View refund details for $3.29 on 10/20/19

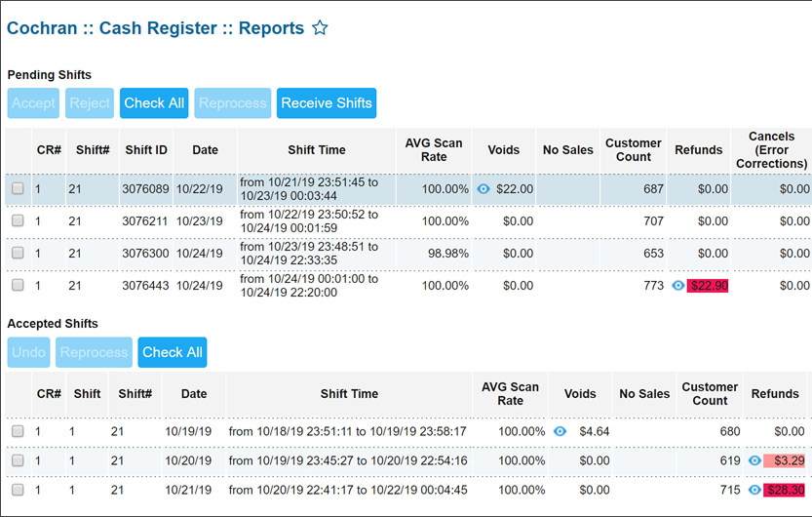(x=754, y=460)
